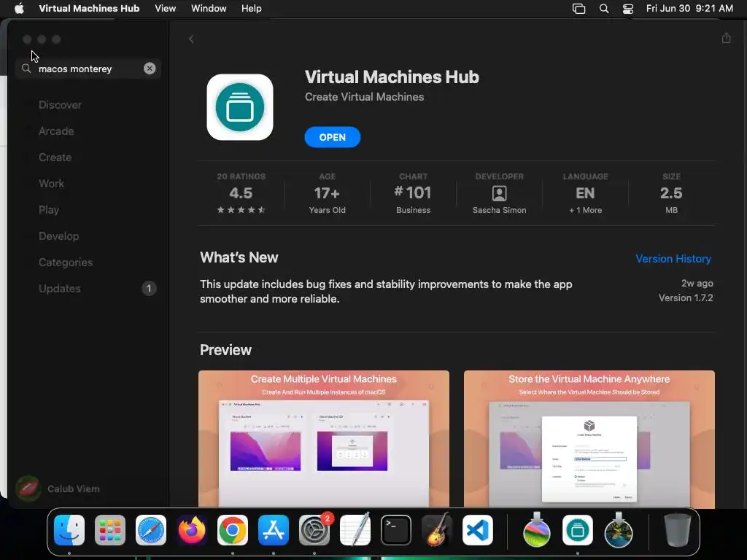This screenshot has width=747, height=560.
Task: Click the blue OPEN button
Action: [x=333, y=137]
